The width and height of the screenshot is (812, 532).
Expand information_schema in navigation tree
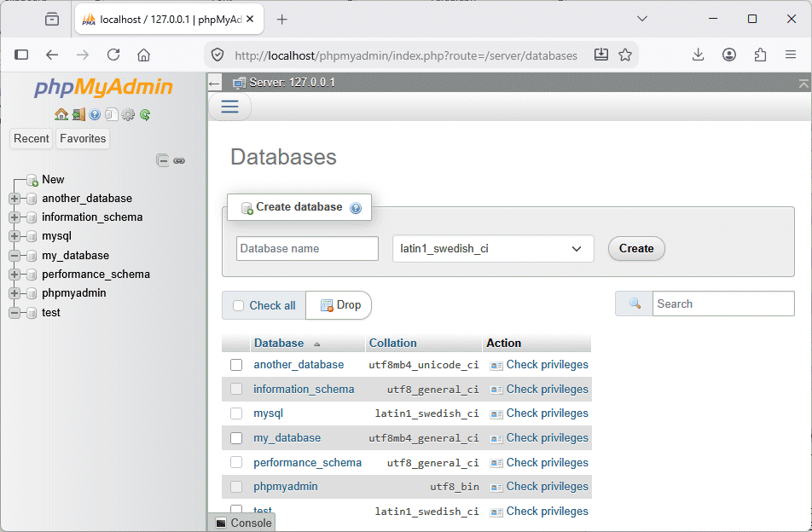click(14, 217)
